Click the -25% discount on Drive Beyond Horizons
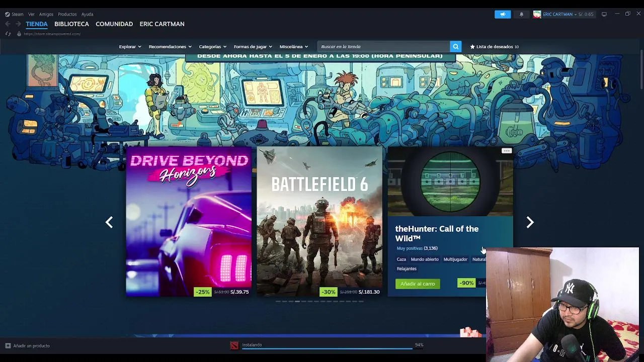Image resolution: width=644 pixels, height=362 pixels. click(x=202, y=292)
